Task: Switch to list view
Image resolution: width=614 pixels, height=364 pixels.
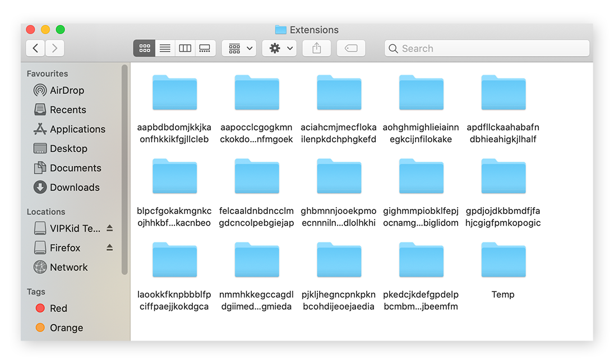Action: [164, 48]
